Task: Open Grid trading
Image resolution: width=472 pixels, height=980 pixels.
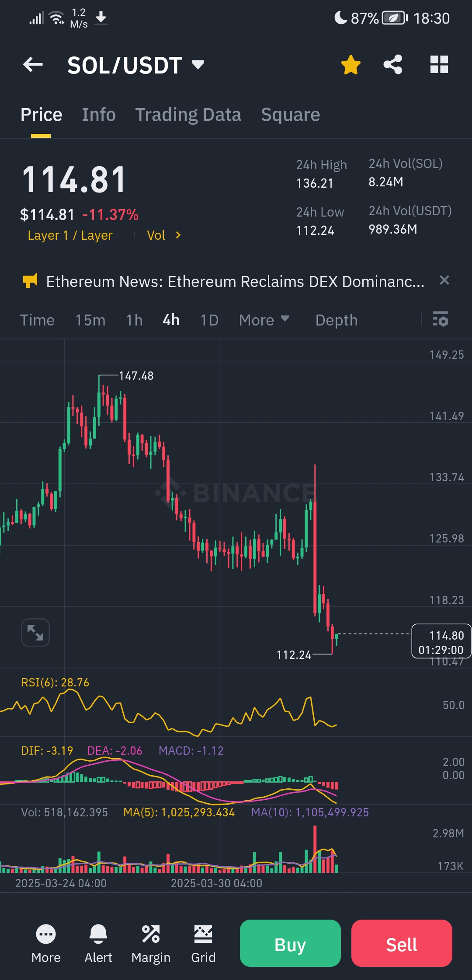Action: coord(203,944)
